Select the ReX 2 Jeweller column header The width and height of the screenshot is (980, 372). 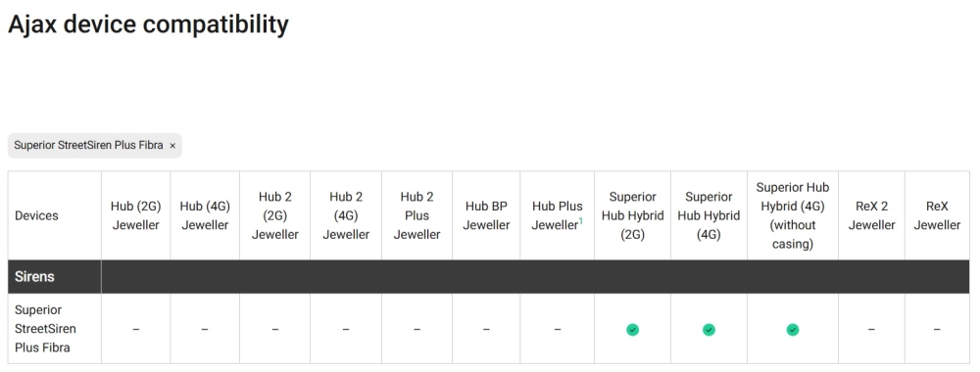[871, 215]
